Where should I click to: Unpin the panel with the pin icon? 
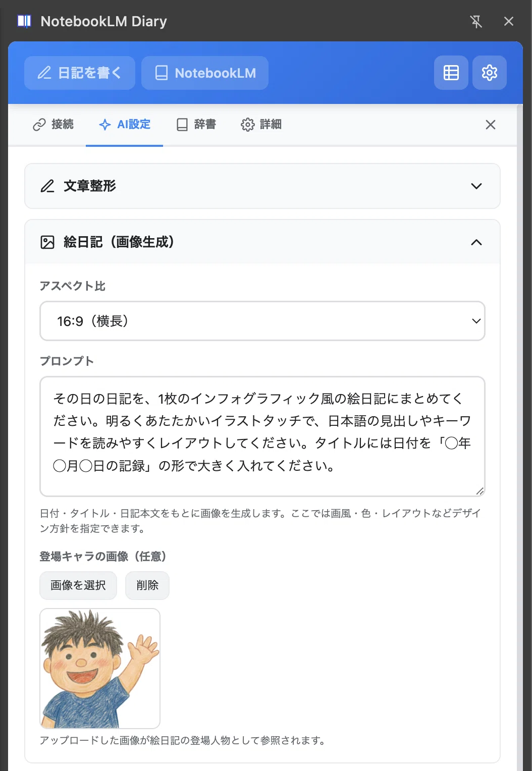pyautogui.click(x=476, y=21)
